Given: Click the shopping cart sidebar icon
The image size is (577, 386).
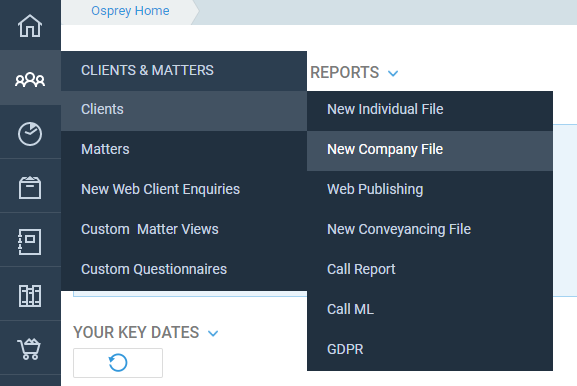Looking at the screenshot, I should click(x=29, y=349).
